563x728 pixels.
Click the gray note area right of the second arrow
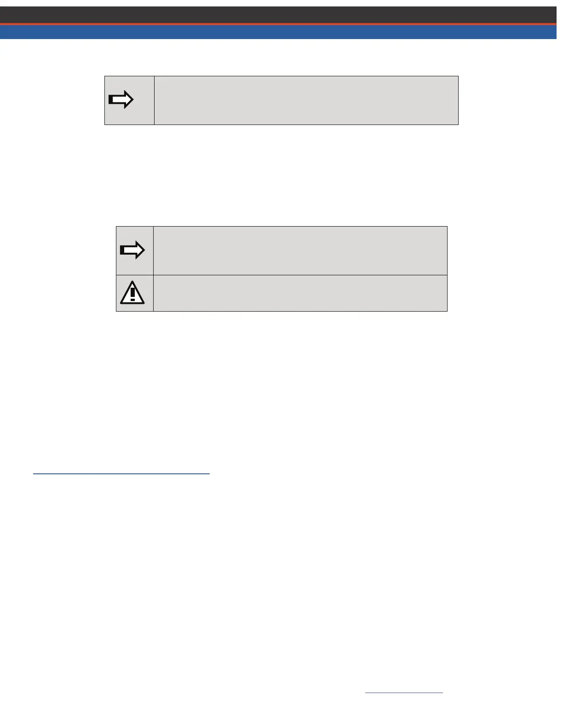(x=300, y=250)
